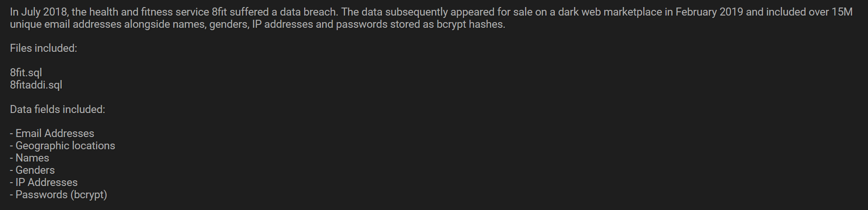Click the "Email Addresses" list entry

point(55,133)
